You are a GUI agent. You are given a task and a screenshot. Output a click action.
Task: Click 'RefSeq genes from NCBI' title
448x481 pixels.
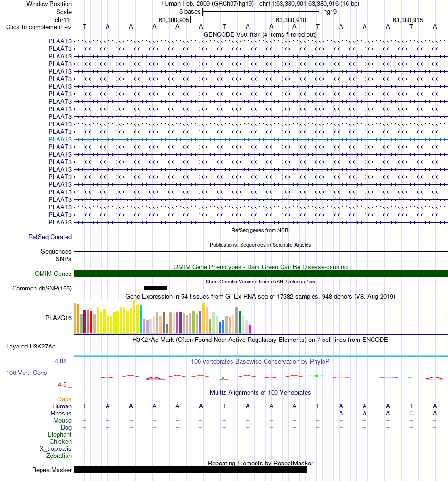point(260,230)
